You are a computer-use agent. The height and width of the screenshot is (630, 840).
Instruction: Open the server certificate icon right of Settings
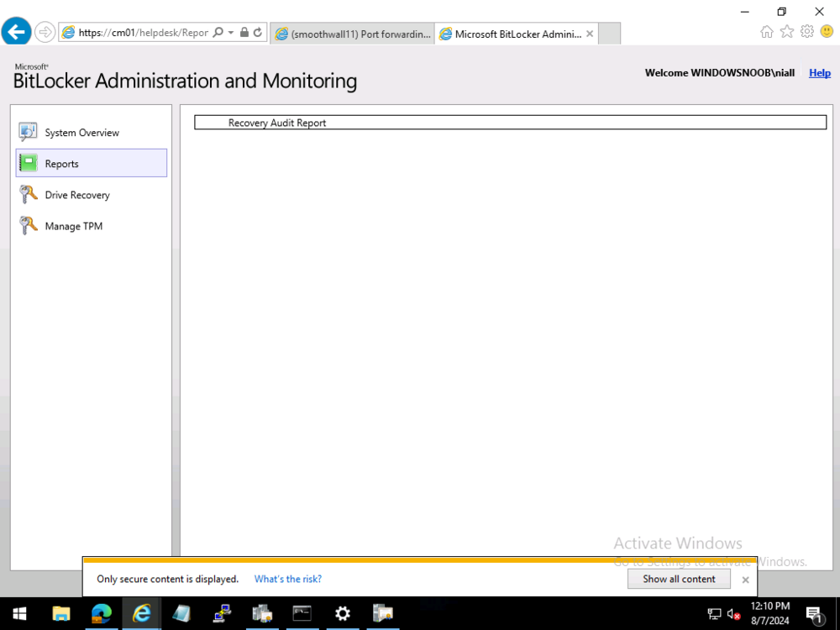coord(382,613)
